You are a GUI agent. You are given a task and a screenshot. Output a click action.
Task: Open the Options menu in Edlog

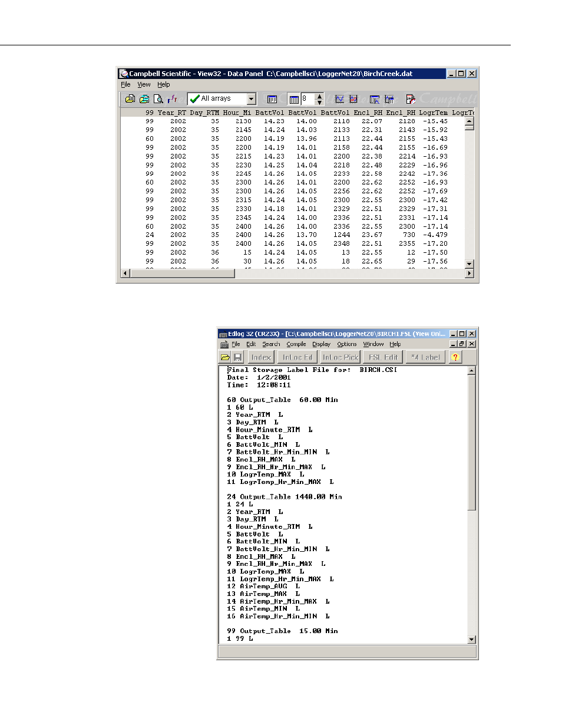click(346, 344)
